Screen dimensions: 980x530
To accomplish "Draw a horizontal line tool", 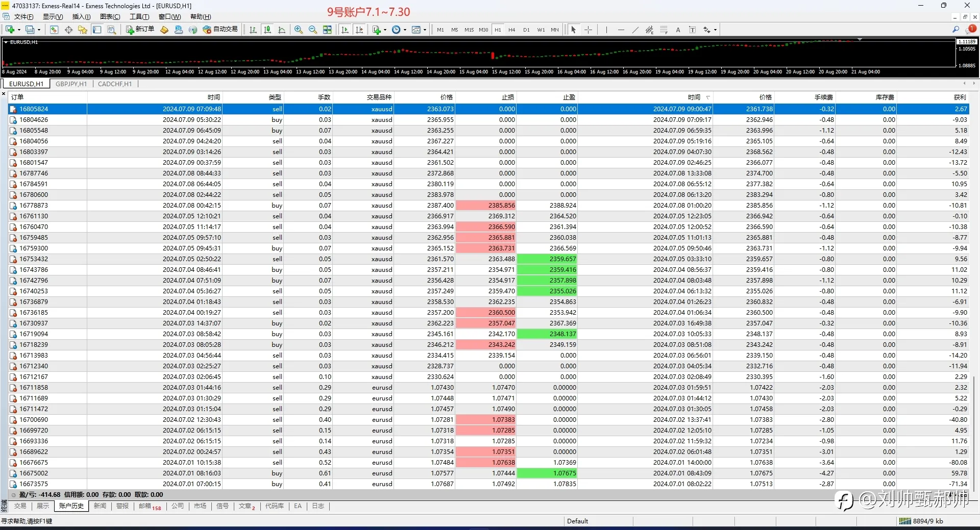I will pyautogui.click(x=621, y=30).
